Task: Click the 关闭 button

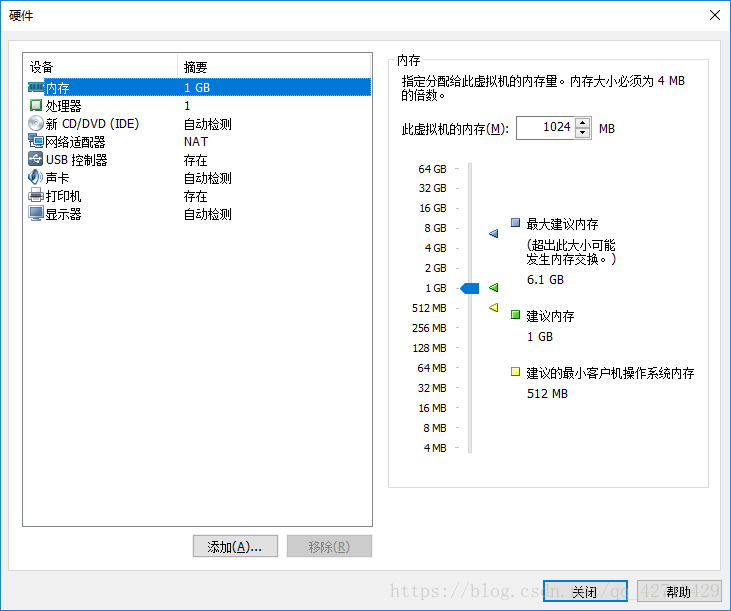Action: click(x=585, y=591)
